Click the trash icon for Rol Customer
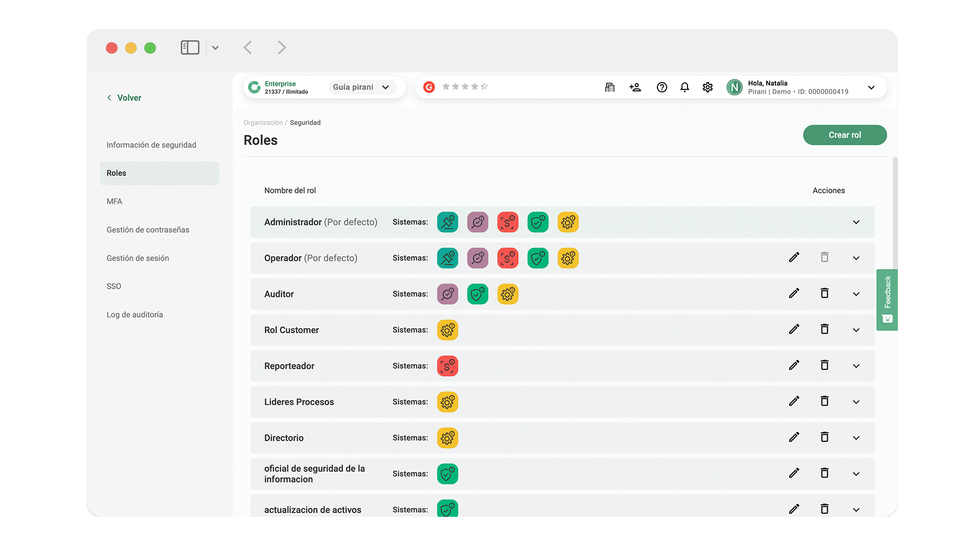Screen dimensions: 980x551 coord(824,329)
